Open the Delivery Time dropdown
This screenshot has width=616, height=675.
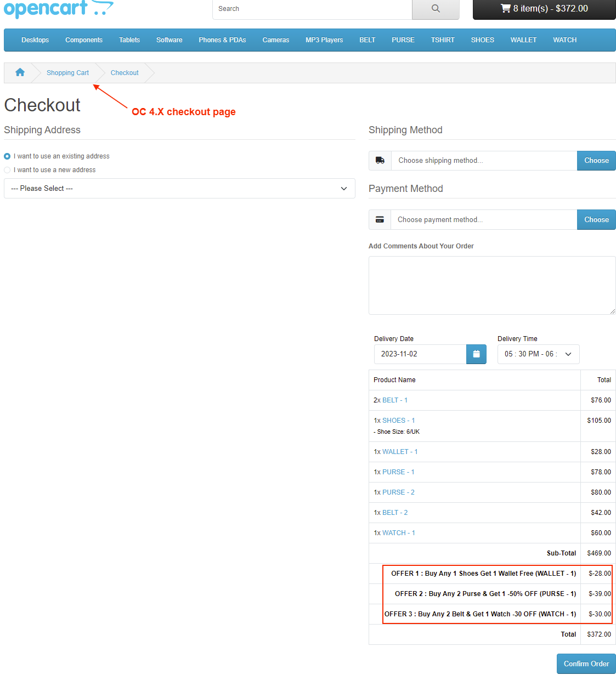(538, 354)
